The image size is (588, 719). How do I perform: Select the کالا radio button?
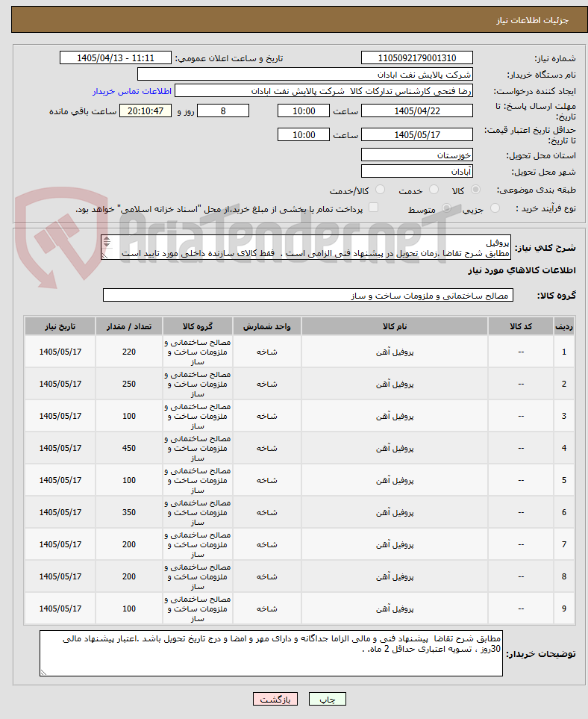[x=476, y=190]
